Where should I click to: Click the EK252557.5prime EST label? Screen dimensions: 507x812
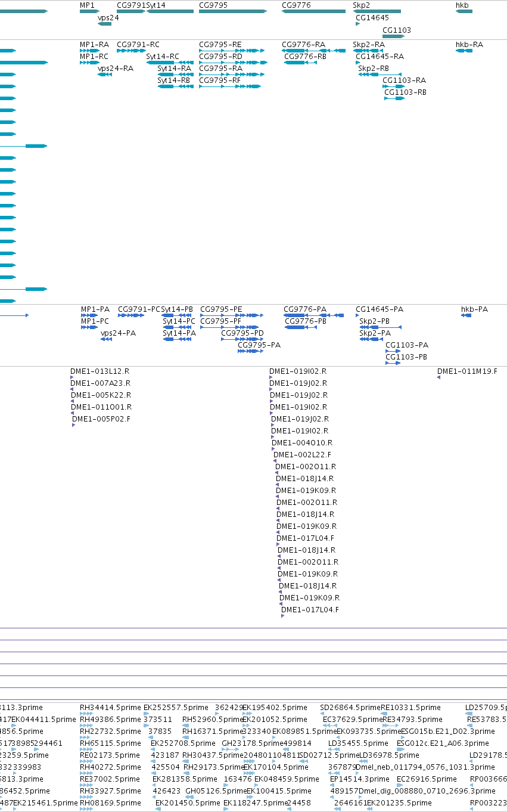click(x=175, y=707)
